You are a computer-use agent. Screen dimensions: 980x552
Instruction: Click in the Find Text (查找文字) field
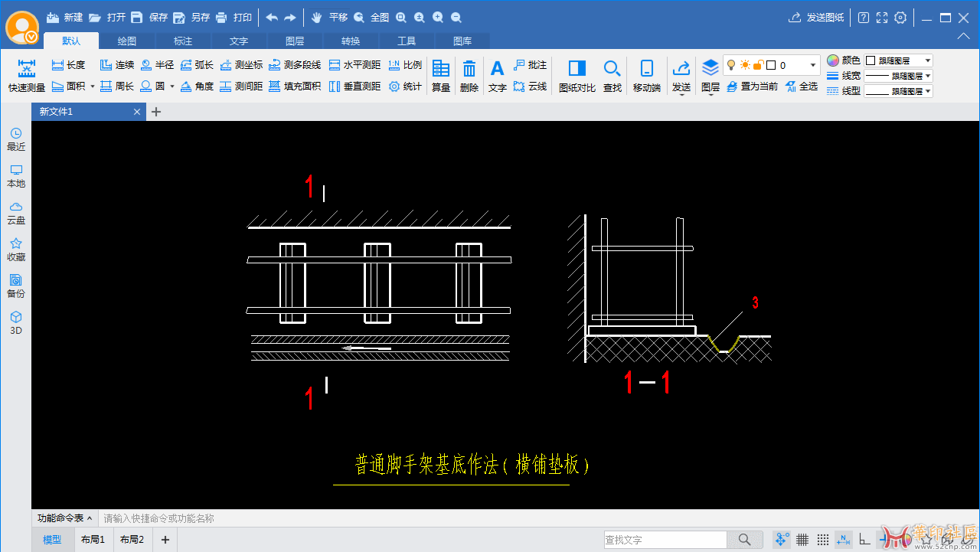[x=665, y=540]
